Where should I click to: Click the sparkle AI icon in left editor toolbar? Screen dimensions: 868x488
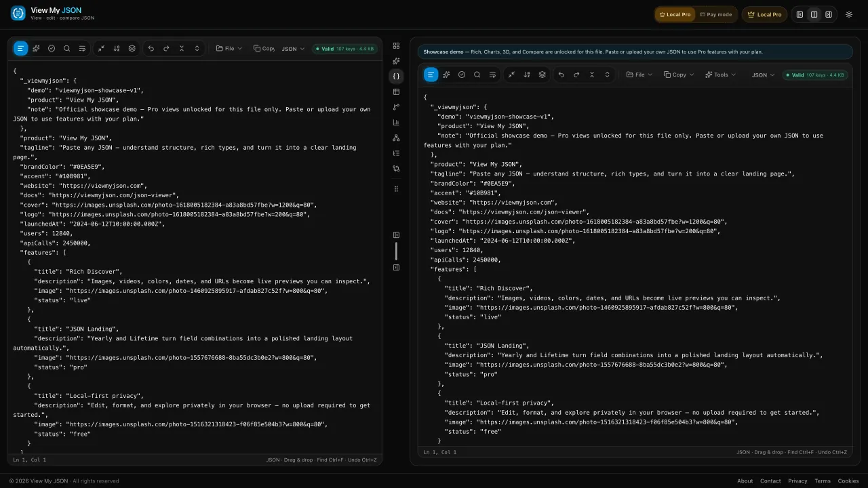36,48
